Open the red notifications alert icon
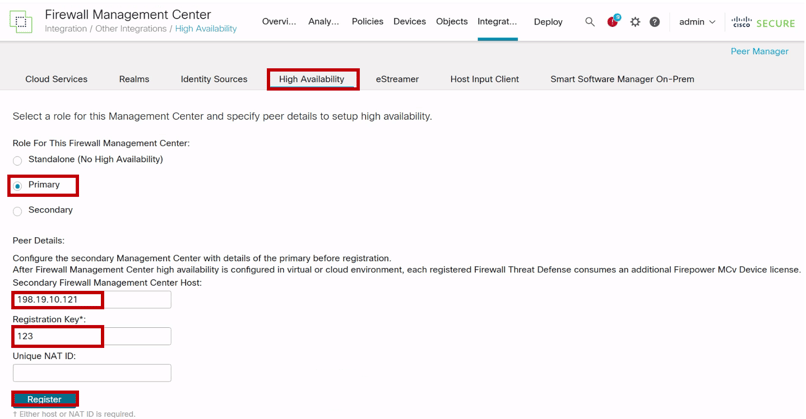The height and width of the screenshot is (419, 806). [613, 21]
